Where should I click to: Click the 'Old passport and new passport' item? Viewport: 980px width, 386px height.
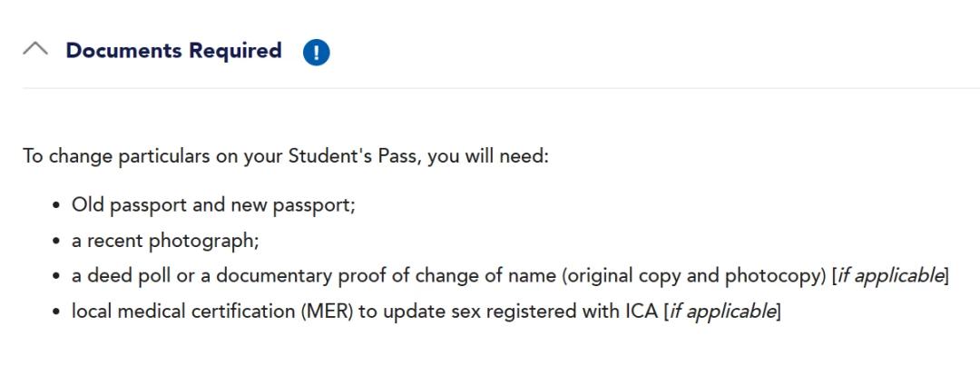(x=214, y=204)
